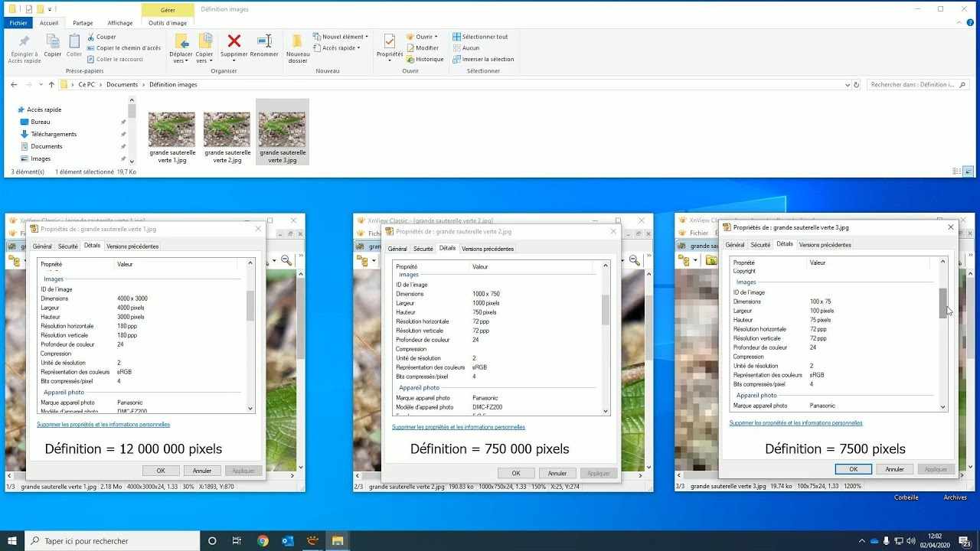
Task: Open the Fichier ribbon tab
Action: [x=18, y=23]
